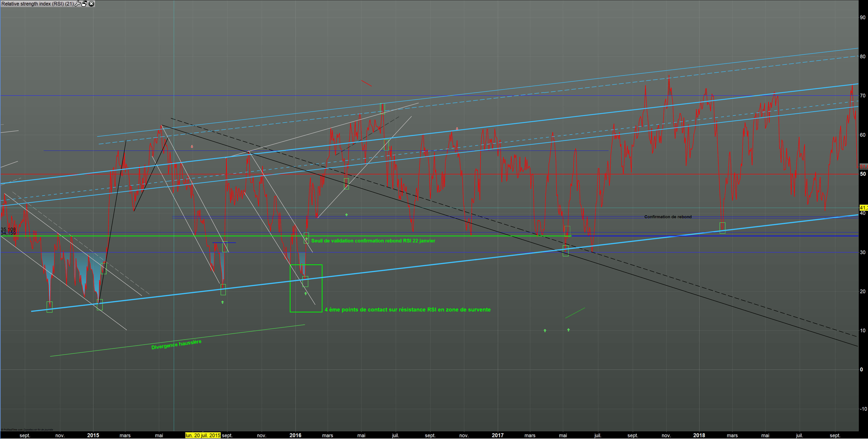This screenshot has width=868, height=439.
Task: Open RSI indicator settings wrench icon
Action: (x=78, y=4)
